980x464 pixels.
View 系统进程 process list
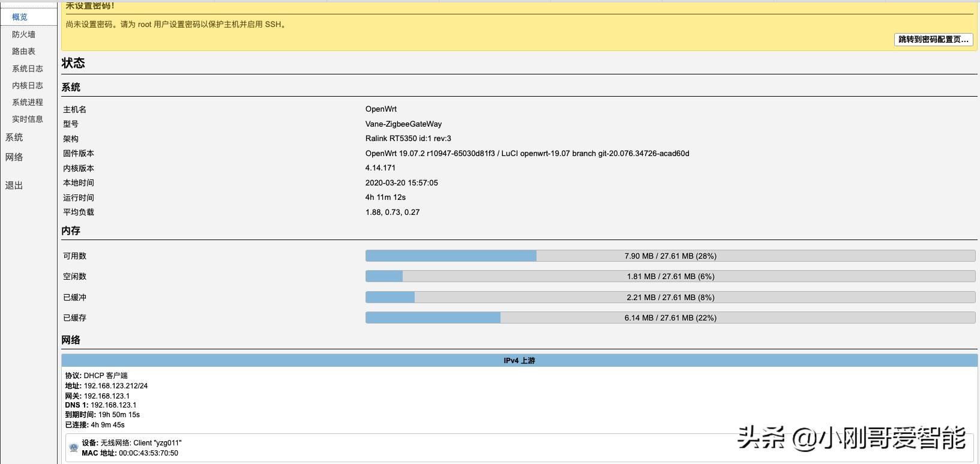[x=27, y=102]
